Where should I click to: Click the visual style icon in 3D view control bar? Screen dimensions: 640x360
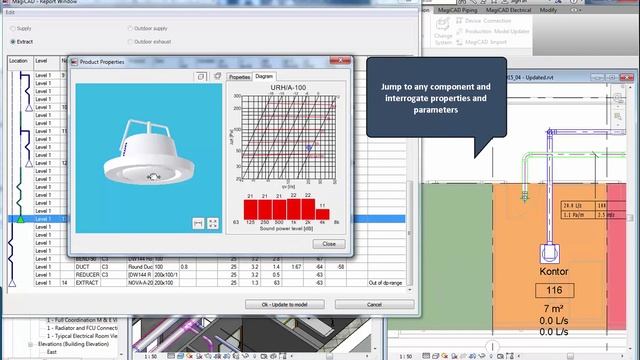[180, 356]
